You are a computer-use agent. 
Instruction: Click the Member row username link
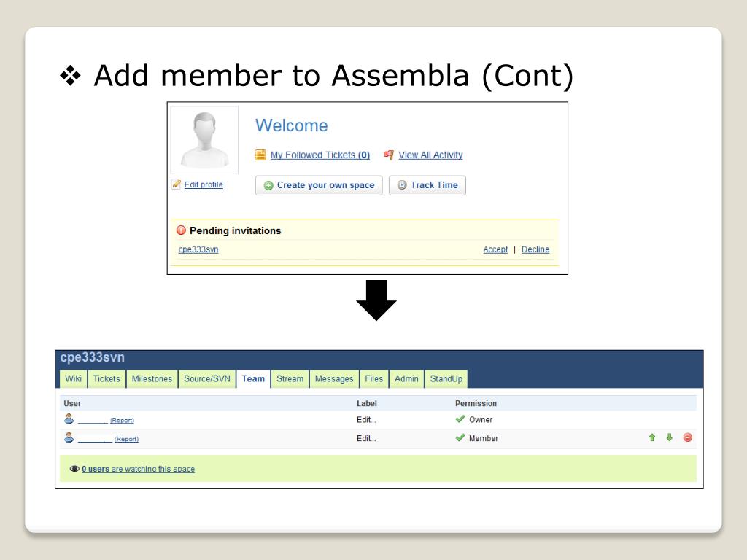pos(96,439)
